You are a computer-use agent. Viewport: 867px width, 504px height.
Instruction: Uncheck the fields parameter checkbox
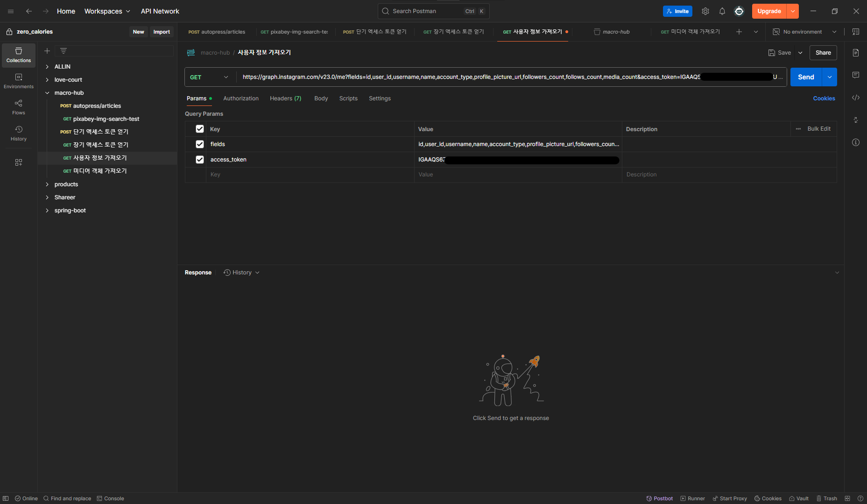tap(200, 144)
